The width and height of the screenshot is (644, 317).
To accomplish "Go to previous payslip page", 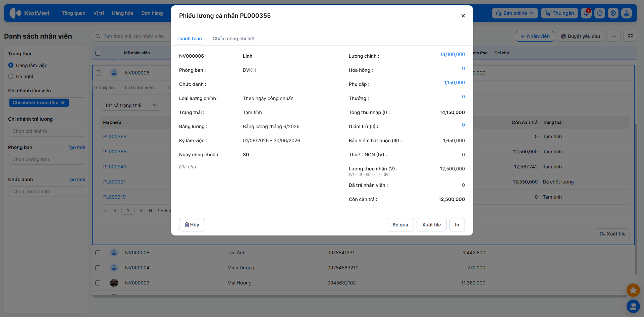I will [x=115, y=211].
